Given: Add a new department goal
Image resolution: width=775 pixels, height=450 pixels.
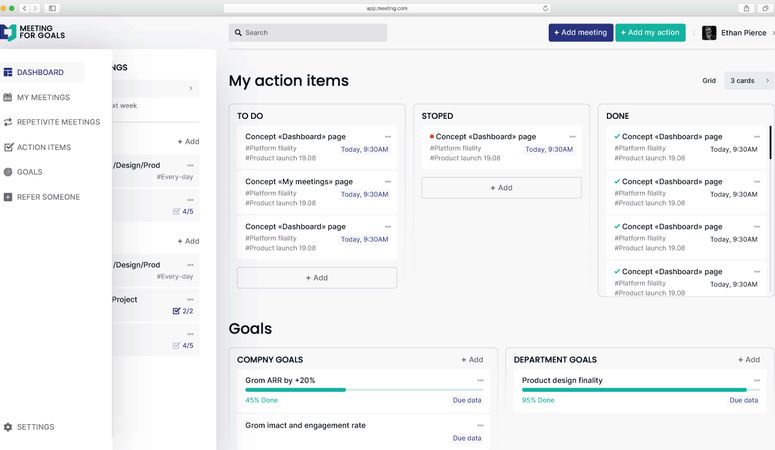Looking at the screenshot, I should (749, 360).
